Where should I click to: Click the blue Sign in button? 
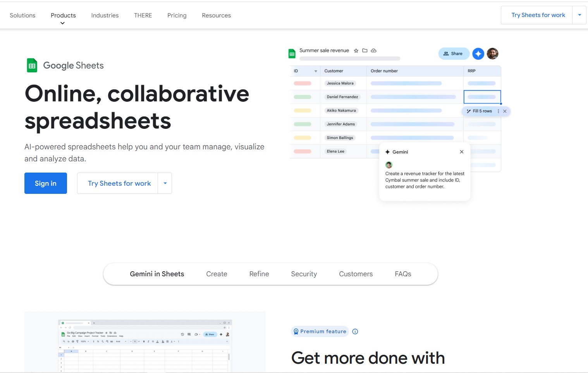click(46, 183)
